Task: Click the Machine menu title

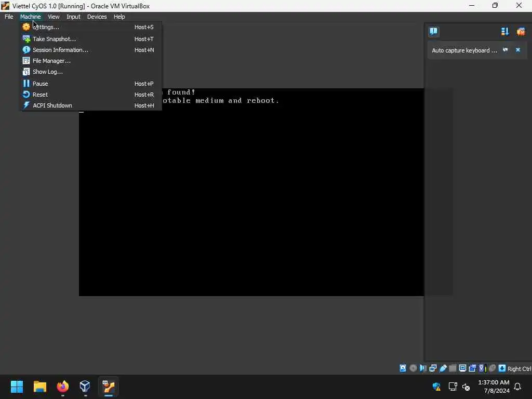Action: (x=30, y=17)
